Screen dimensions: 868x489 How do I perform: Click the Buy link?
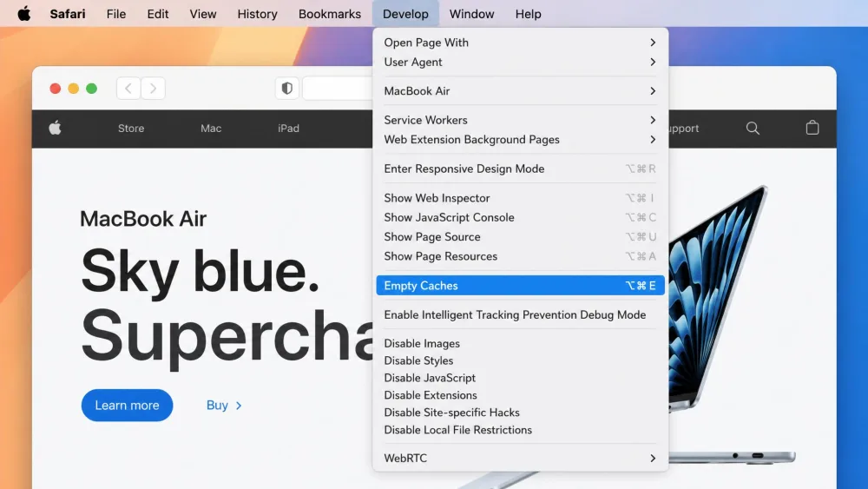click(x=224, y=406)
